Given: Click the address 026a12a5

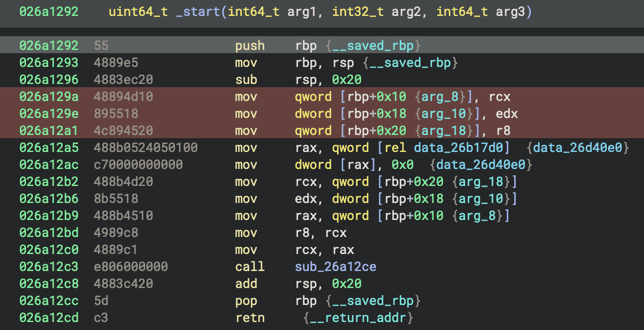Looking at the screenshot, I should click(49, 148).
